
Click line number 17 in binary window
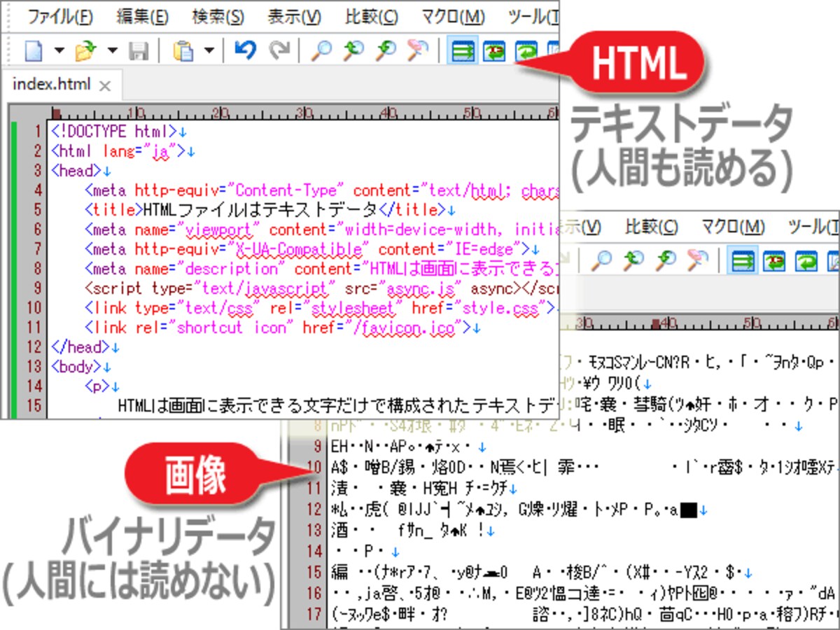coord(312,615)
